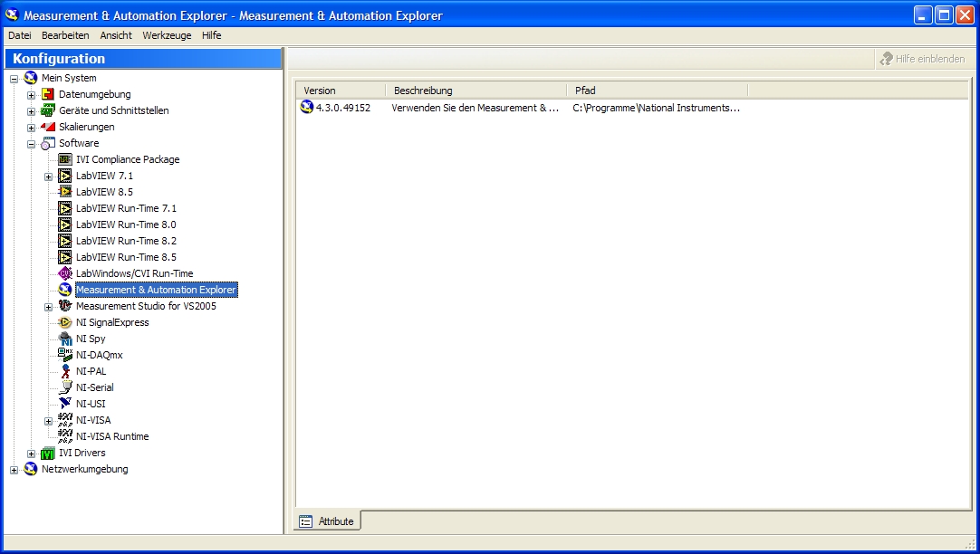This screenshot has width=980, height=554.
Task: Open the Bearbeiten menu
Action: click(x=65, y=35)
